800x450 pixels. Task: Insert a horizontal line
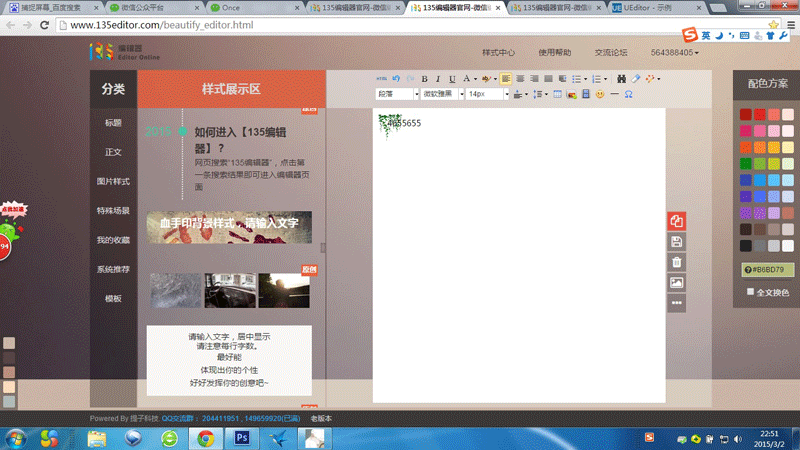tap(614, 94)
